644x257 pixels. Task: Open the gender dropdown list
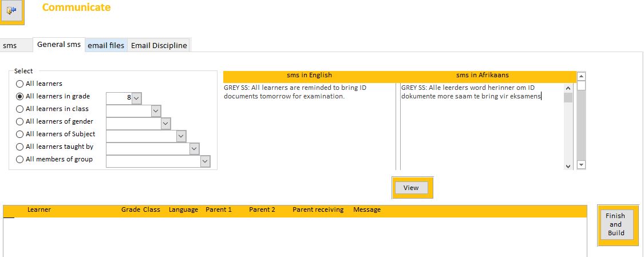tap(165, 124)
